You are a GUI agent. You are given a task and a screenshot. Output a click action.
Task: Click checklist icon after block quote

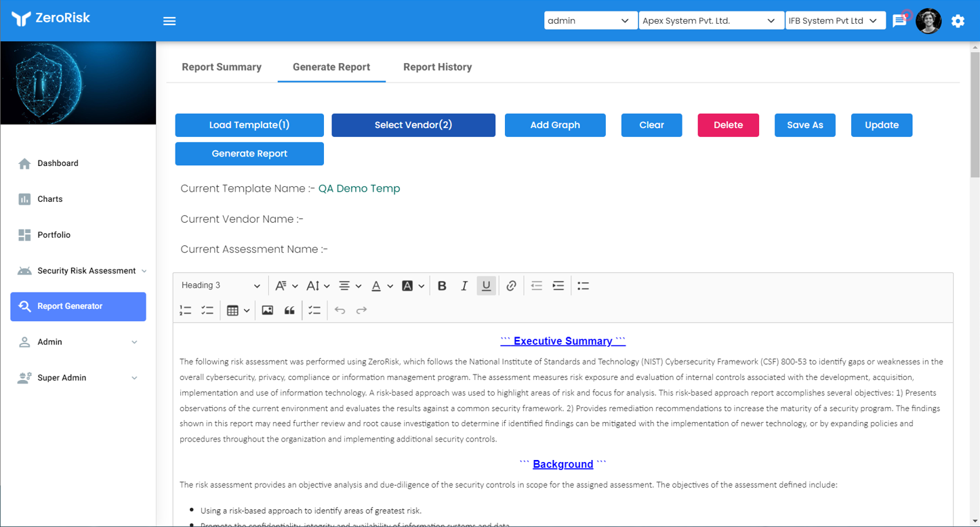[x=314, y=310]
